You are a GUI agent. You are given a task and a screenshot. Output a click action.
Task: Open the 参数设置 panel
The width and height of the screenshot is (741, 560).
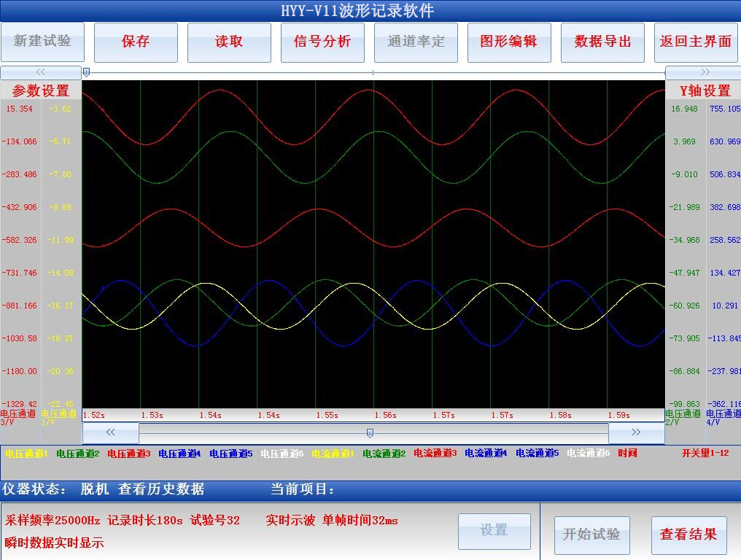click(41, 91)
